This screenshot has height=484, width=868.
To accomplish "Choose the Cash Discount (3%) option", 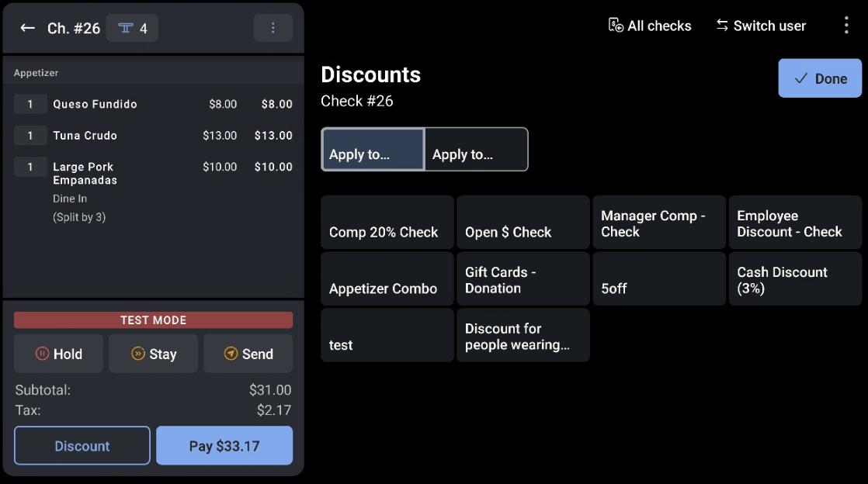I will (x=794, y=278).
